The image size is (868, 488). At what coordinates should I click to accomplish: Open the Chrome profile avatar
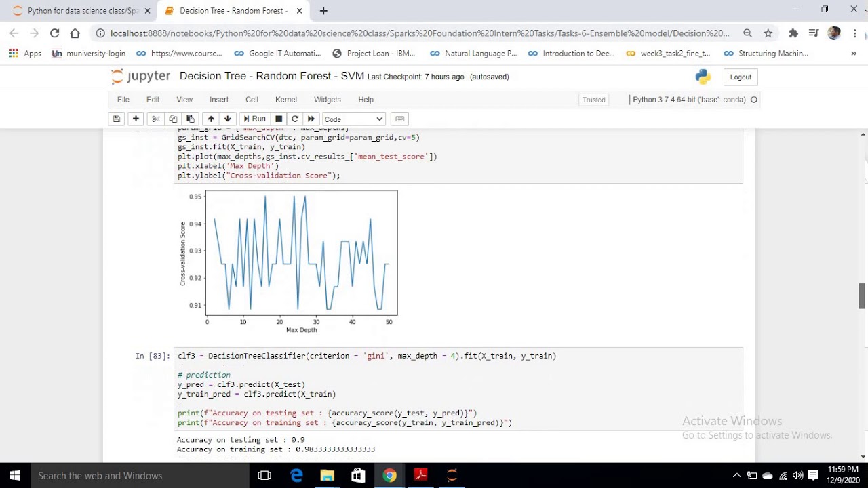point(834,33)
